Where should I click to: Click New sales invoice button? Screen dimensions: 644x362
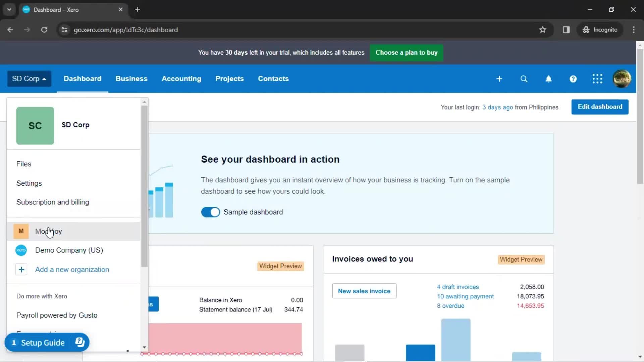coord(364,291)
